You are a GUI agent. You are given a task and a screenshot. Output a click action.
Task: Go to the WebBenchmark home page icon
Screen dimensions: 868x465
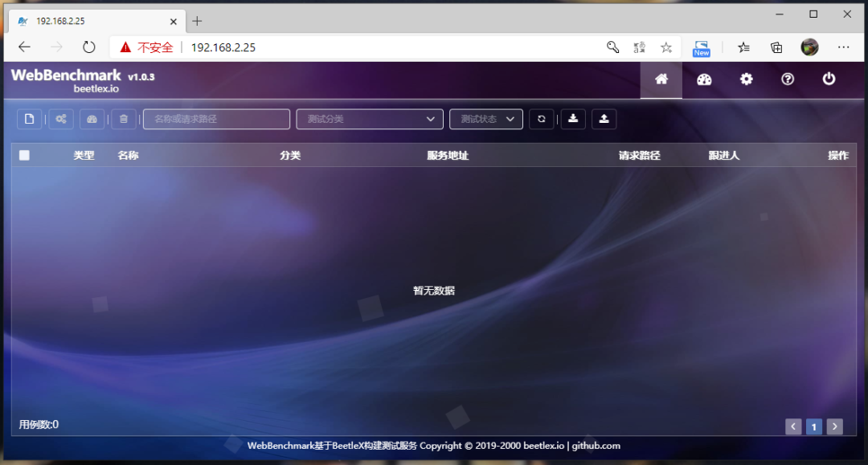point(661,80)
